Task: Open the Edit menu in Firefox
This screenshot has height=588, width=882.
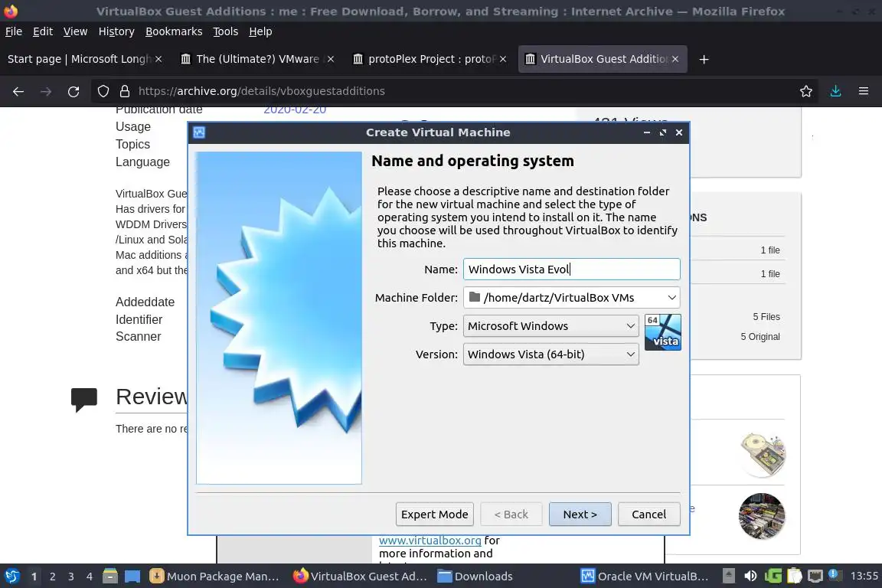Action: (43, 31)
